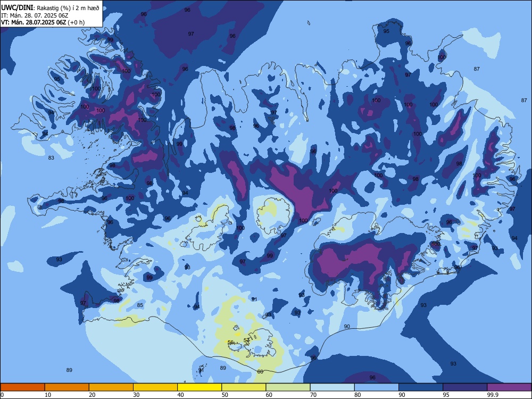Viewport: 532px width, 399px height.
Task: Click the '40' label under the colour scale
Action: tap(181, 395)
